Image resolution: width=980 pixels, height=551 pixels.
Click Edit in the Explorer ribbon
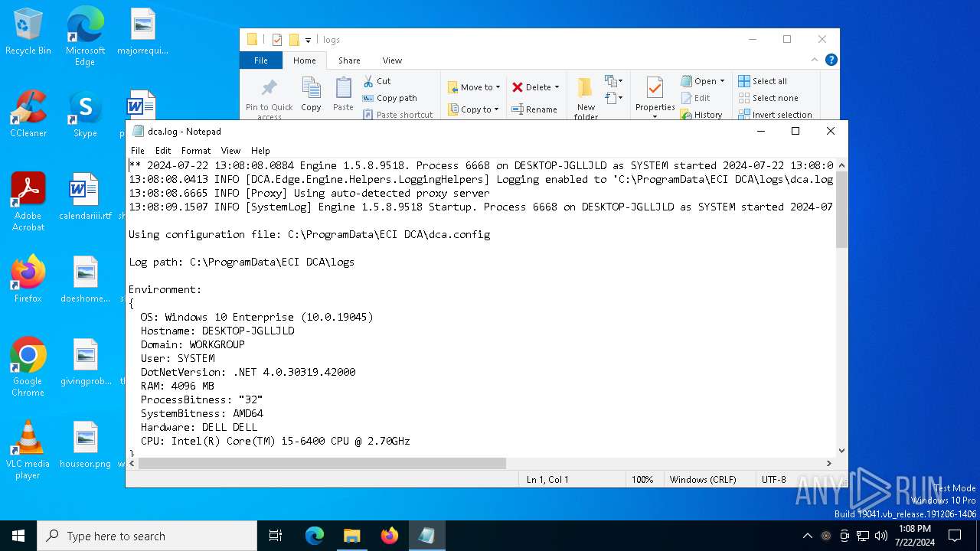tap(695, 98)
